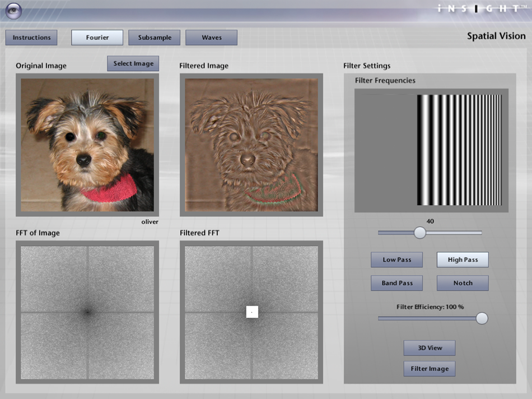The height and width of the screenshot is (399, 532).
Task: Open the Instructions tab
Action: point(31,38)
